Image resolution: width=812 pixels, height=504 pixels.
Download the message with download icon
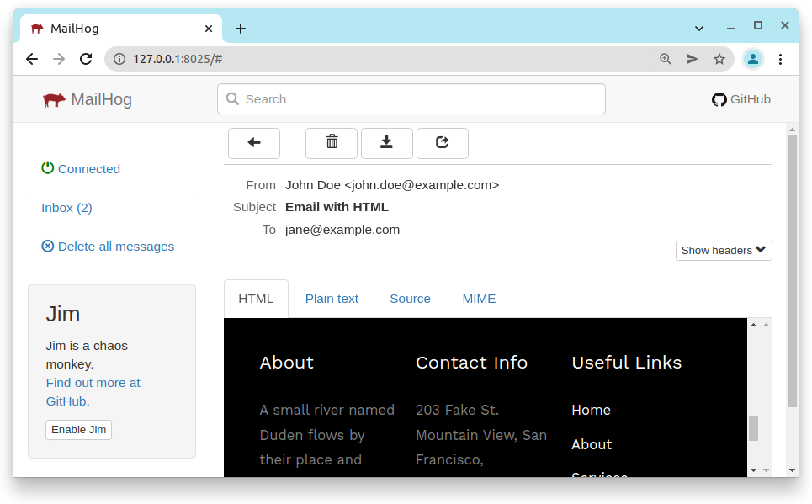[386, 143]
